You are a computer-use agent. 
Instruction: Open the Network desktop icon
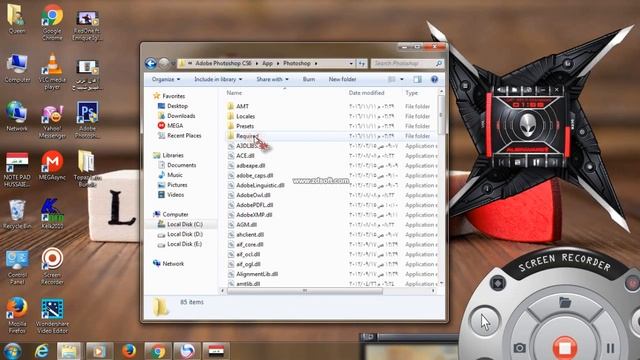point(17,116)
